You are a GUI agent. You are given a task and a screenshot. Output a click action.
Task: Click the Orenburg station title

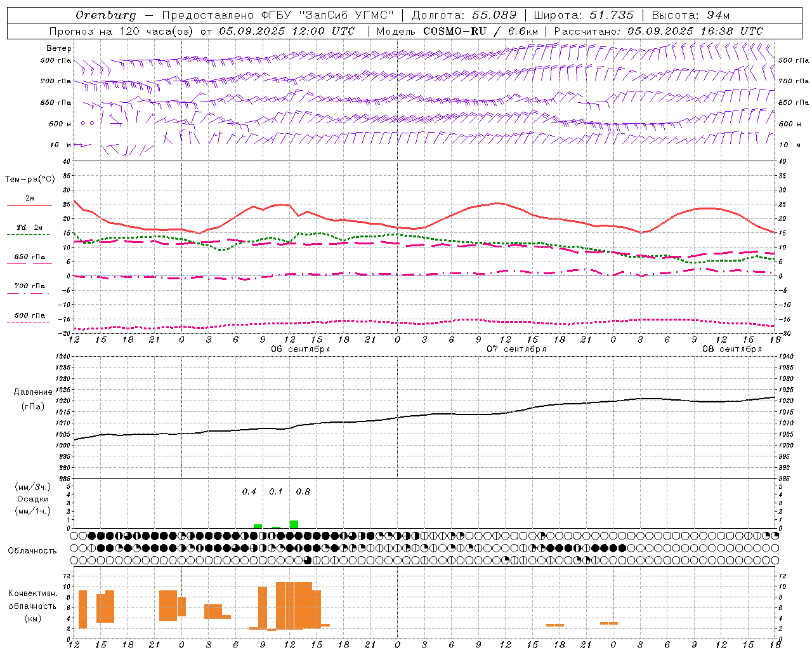coord(105,15)
